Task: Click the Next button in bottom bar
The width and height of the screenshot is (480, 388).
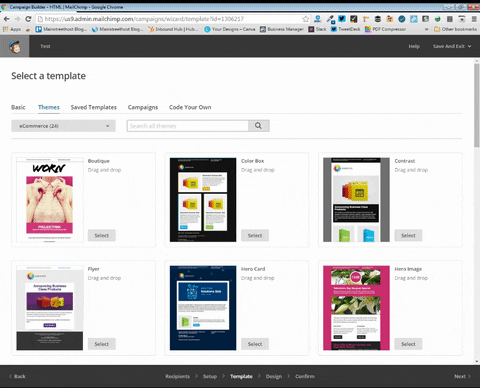Action: (x=463, y=376)
